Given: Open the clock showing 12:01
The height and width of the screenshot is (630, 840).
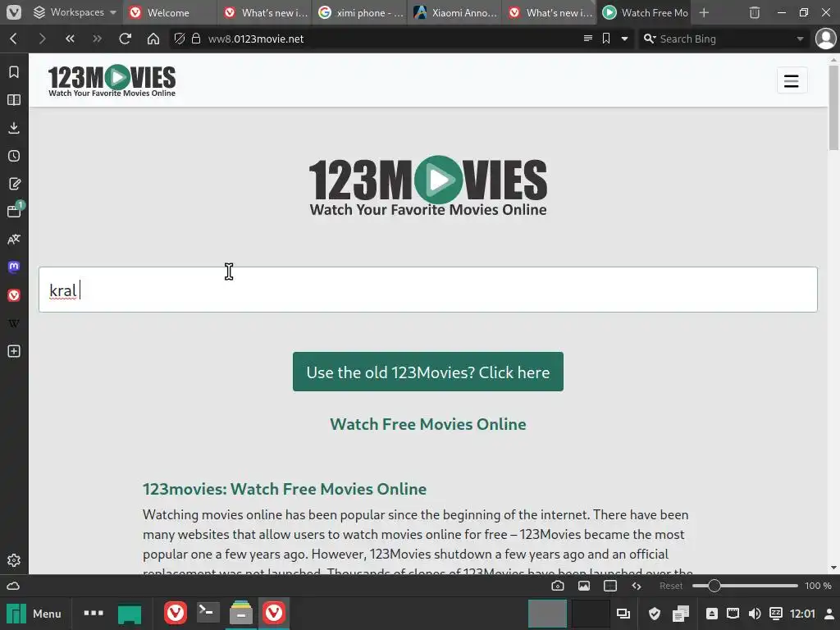Looking at the screenshot, I should point(802,614).
